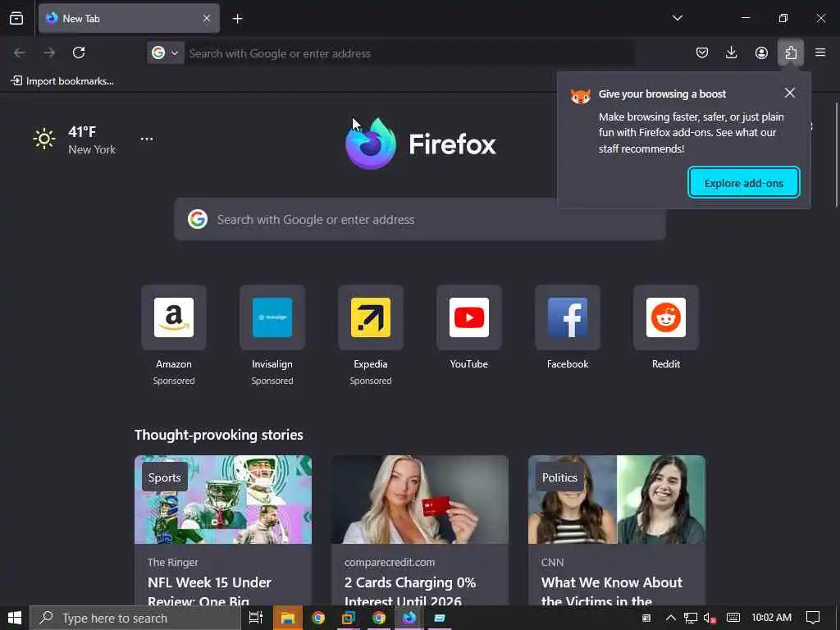
Task: Click the page center Google search box
Action: pyautogui.click(x=420, y=219)
